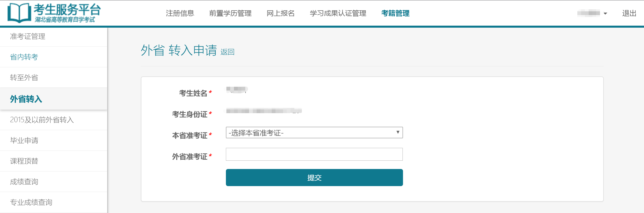
Task: Open the 前置学历管理 menu
Action: click(230, 14)
